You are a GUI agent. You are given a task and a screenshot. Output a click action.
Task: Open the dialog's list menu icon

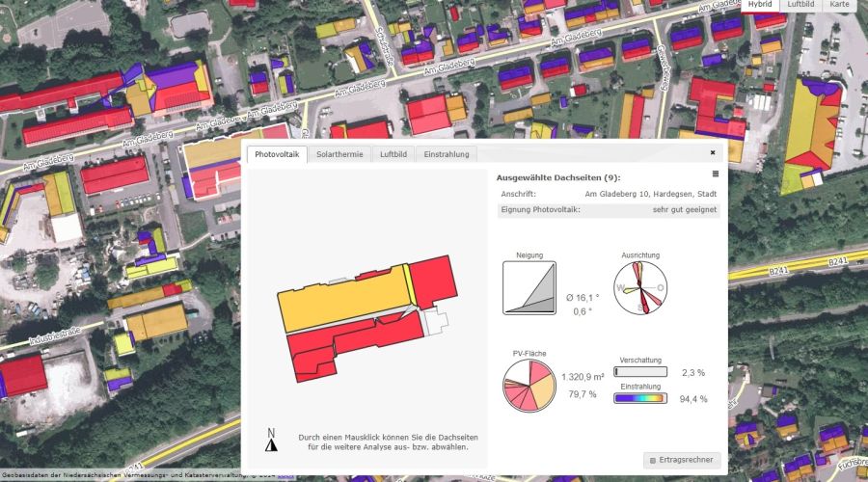point(716,174)
